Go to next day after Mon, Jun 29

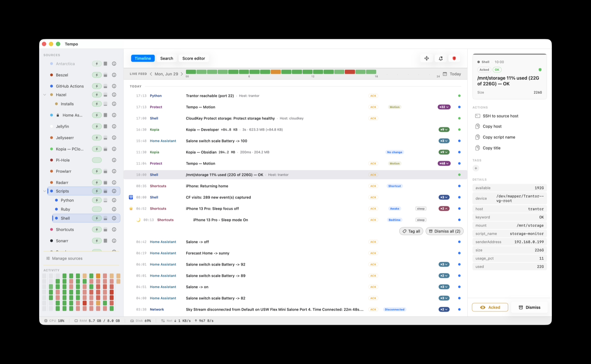point(182,74)
